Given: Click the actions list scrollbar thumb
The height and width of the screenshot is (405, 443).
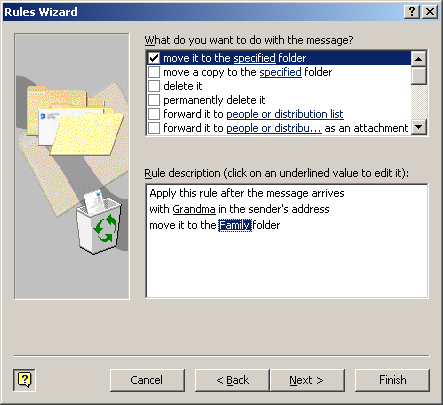Looking at the screenshot, I should pyautogui.click(x=419, y=75).
